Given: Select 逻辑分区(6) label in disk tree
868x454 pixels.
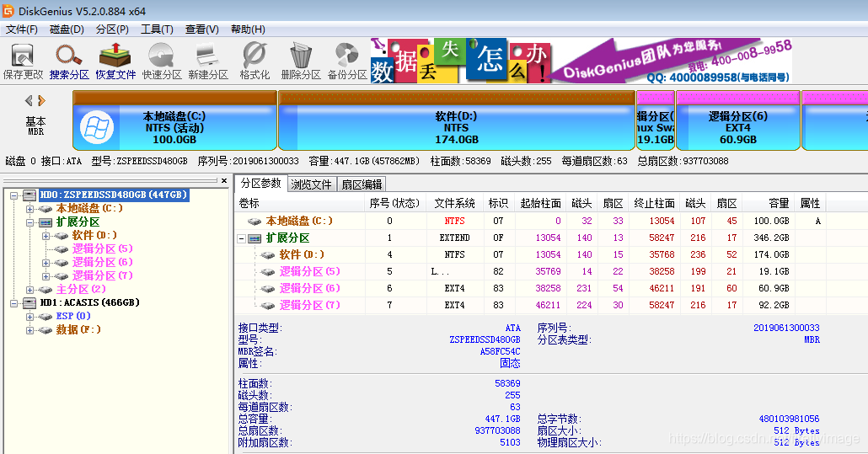Looking at the screenshot, I should coord(103,262).
